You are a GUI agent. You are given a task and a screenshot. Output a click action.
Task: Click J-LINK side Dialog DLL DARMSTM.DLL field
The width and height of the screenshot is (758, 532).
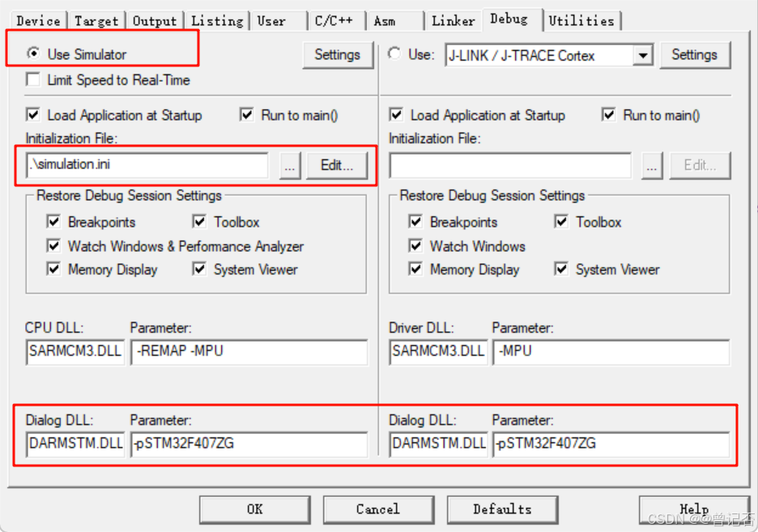click(438, 444)
